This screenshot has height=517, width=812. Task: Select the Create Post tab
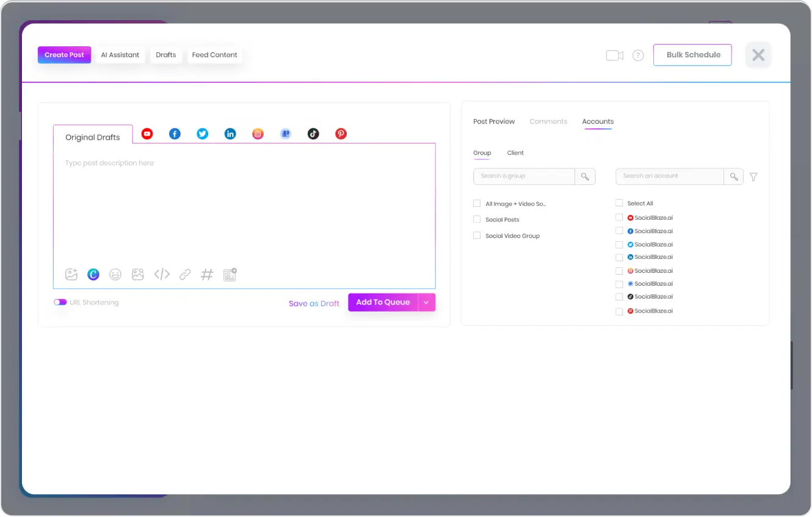pos(64,55)
